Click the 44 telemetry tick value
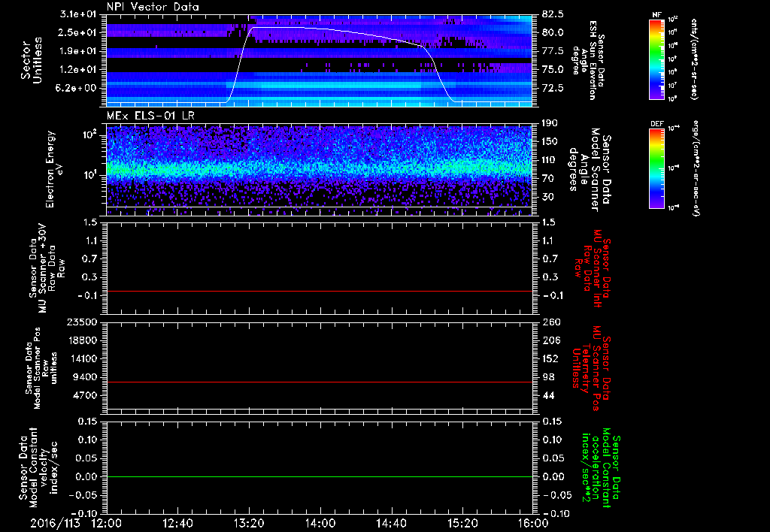The image size is (770, 532). (547, 395)
